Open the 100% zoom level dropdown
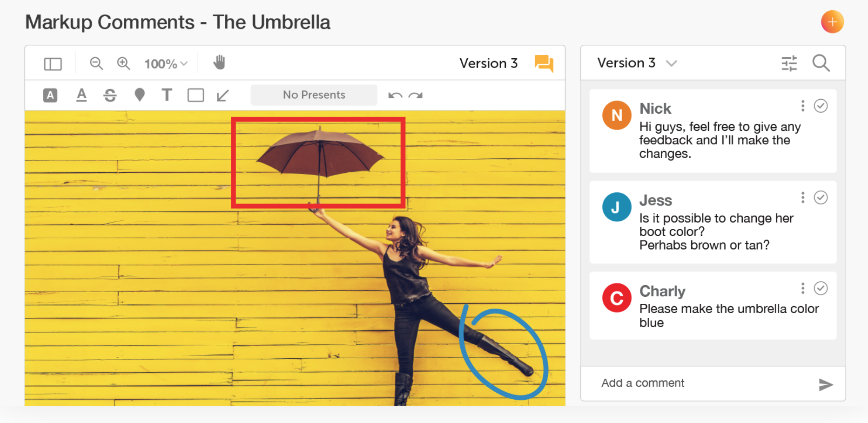This screenshot has width=868, height=423. (166, 64)
